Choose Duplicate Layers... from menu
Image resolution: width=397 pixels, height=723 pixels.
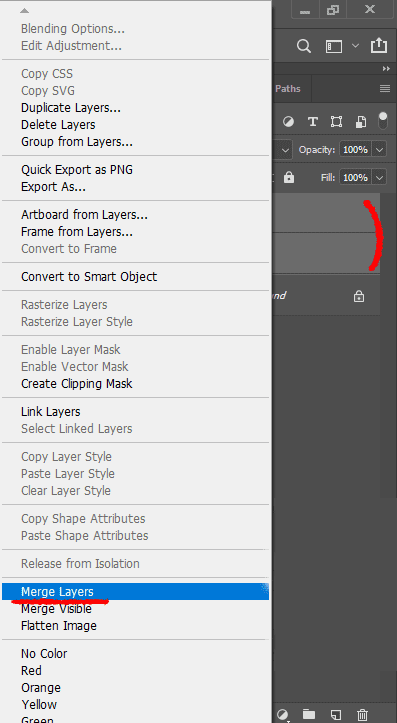click(71, 108)
